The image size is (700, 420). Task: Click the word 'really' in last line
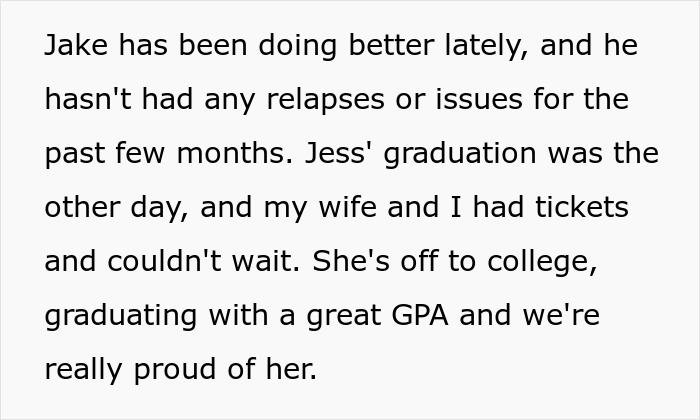tap(83, 370)
